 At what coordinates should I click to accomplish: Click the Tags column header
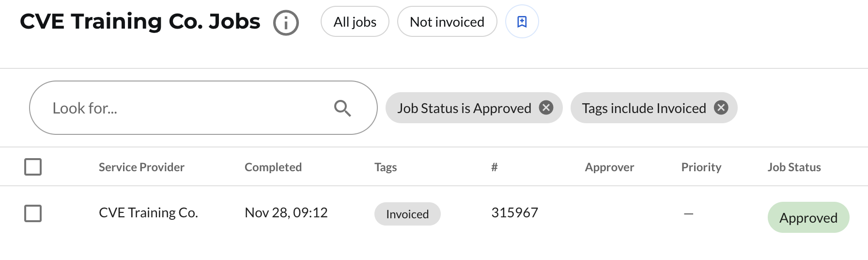coord(386,167)
